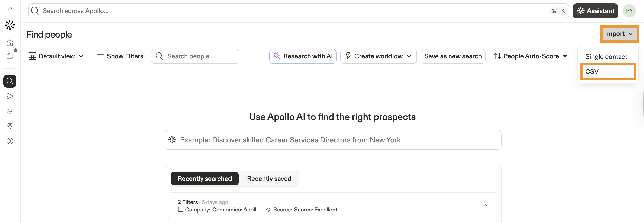The image size is (644, 223).
Task: Expand the collapsed sidebar with double chevron
Action: pos(10,8)
